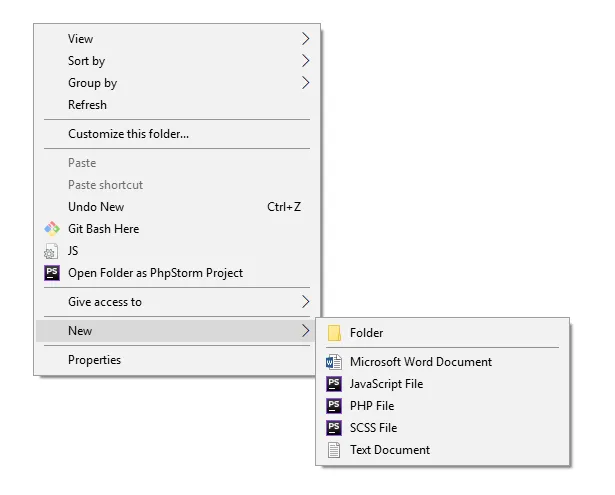Click the SCSS File PhpStorm icon
This screenshot has height=495, width=615.
click(334, 428)
